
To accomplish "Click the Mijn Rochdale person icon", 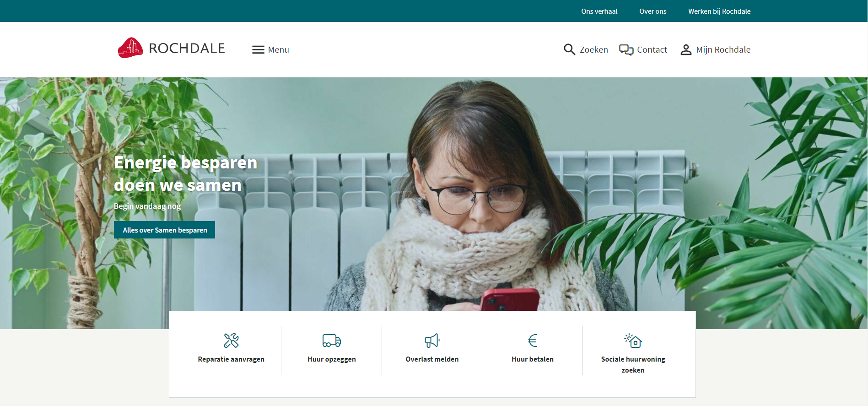I will pos(685,49).
